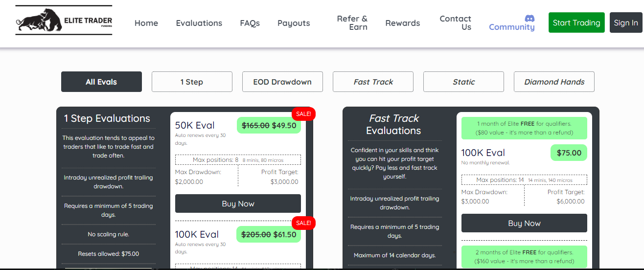Switch to the 1 Step tab

(192, 82)
